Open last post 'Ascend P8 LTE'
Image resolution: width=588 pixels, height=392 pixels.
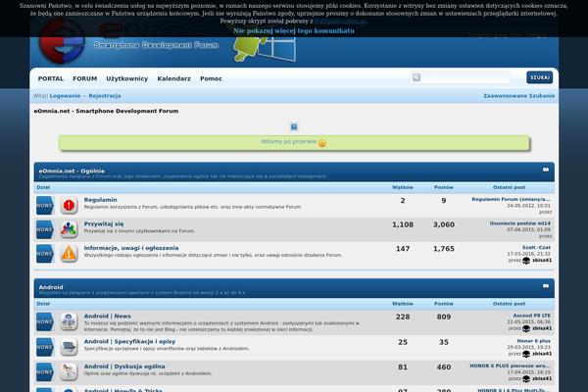coord(532,316)
